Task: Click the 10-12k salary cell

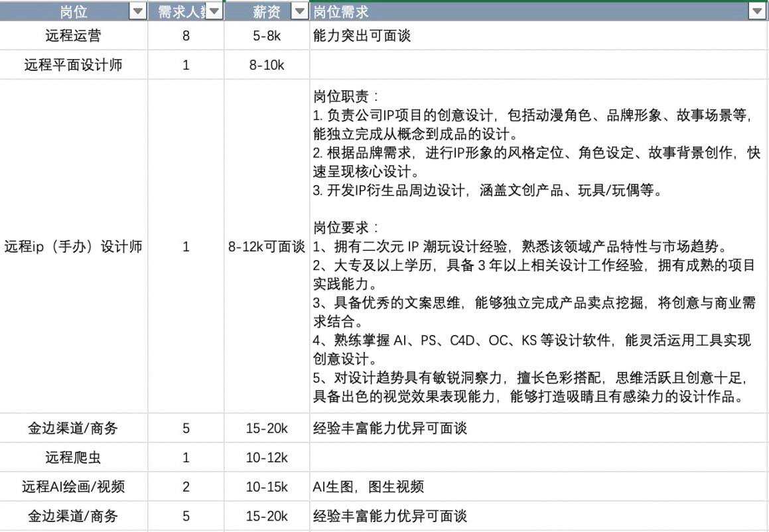Action: pos(267,458)
